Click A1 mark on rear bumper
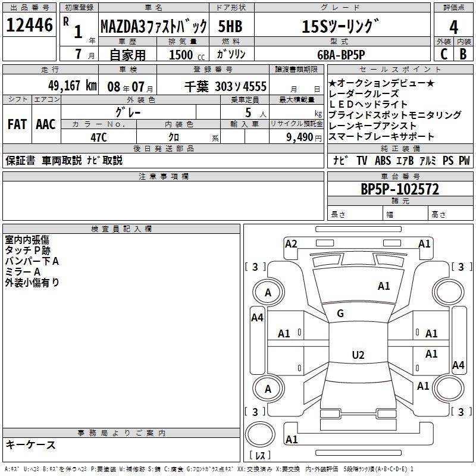Viewport: 476px width, 476px height. click(292, 439)
